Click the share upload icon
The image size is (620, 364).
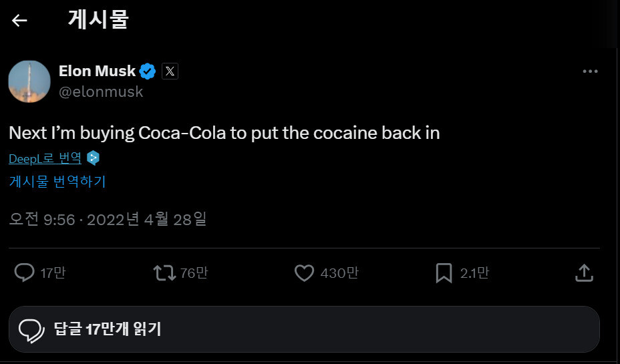(x=584, y=272)
